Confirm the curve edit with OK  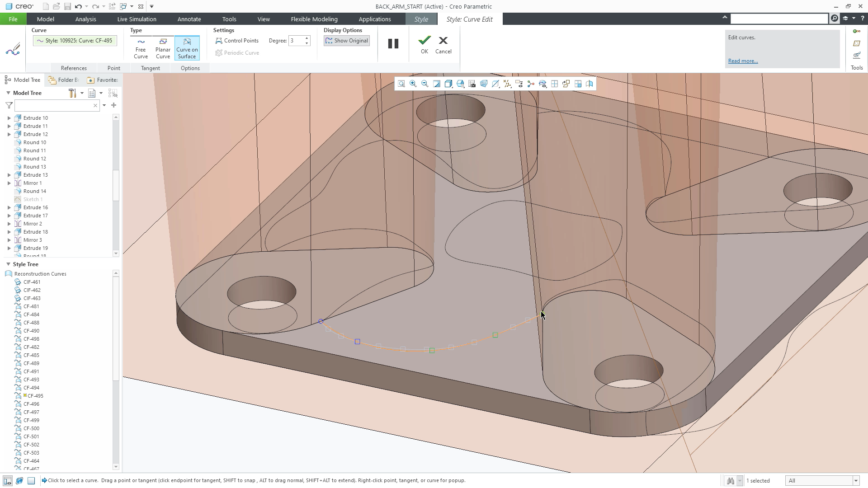[x=424, y=45]
